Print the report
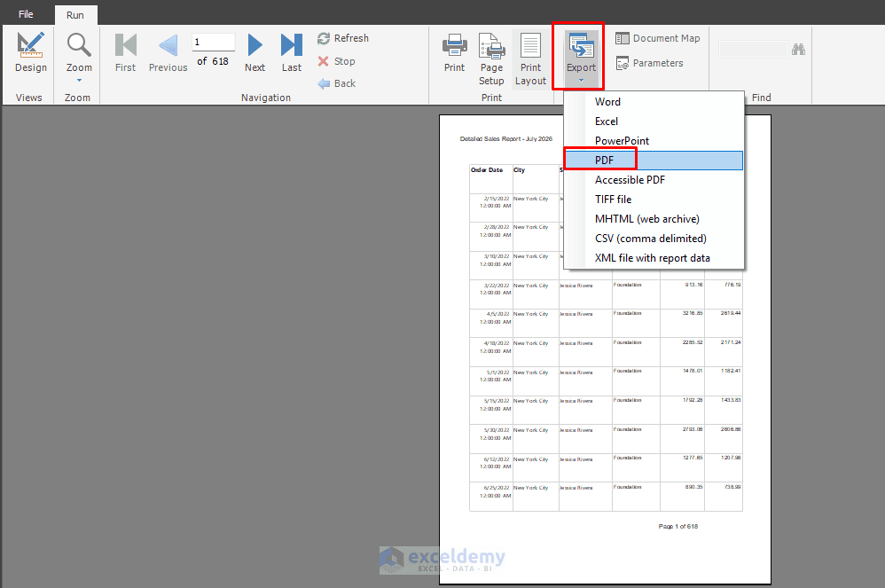 [454, 52]
